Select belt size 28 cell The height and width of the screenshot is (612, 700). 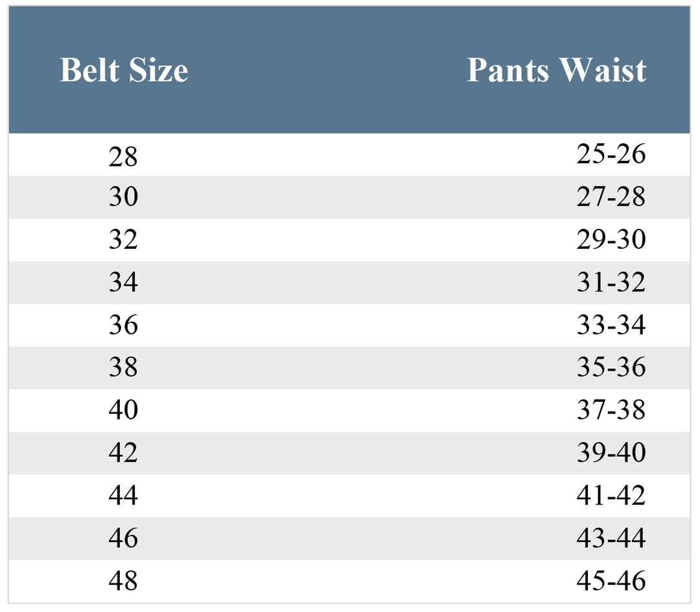click(123, 157)
